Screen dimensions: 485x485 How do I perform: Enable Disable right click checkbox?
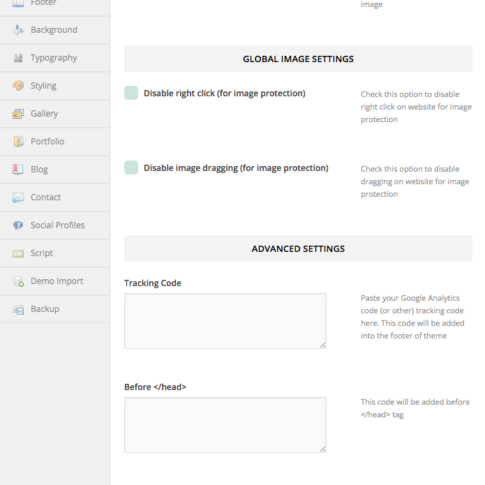point(131,93)
